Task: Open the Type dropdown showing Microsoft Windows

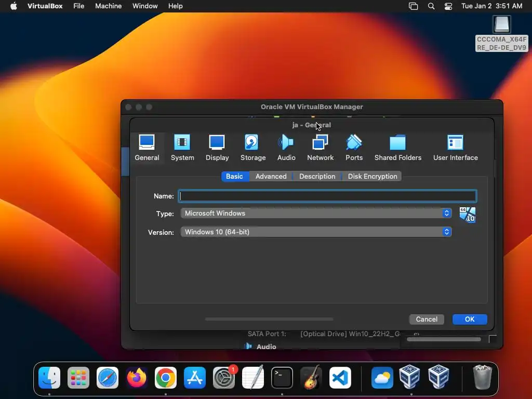Action: [316, 213]
